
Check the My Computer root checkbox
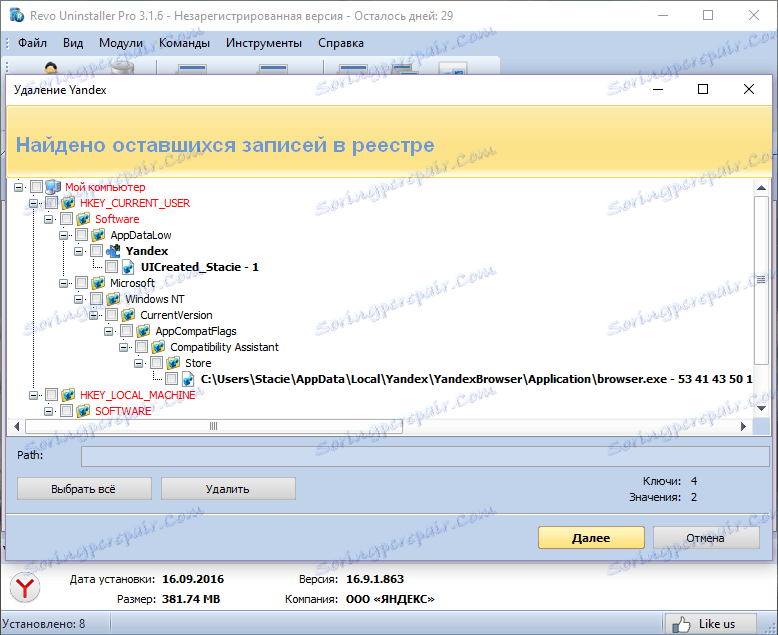tap(36, 187)
